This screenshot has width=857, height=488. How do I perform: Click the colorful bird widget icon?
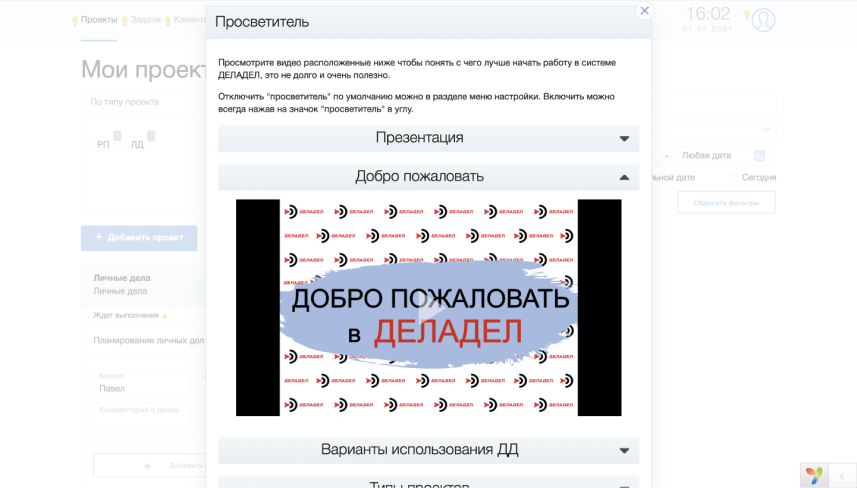click(814, 475)
